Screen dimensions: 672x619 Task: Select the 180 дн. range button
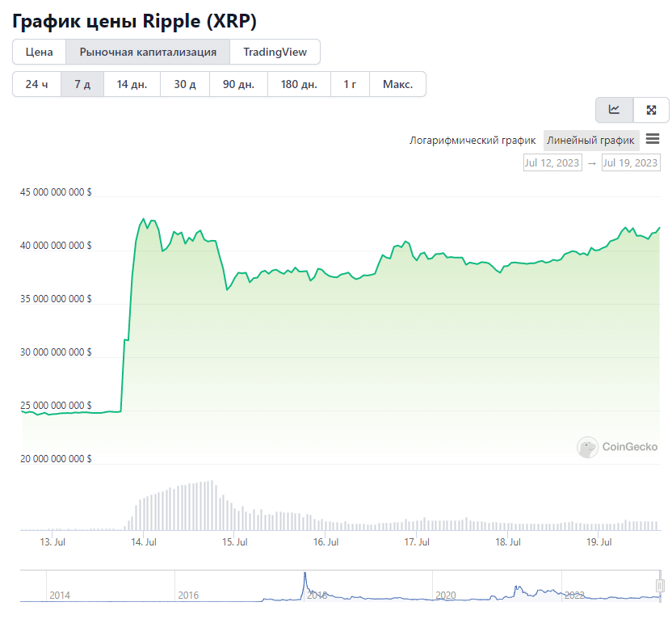(x=299, y=84)
